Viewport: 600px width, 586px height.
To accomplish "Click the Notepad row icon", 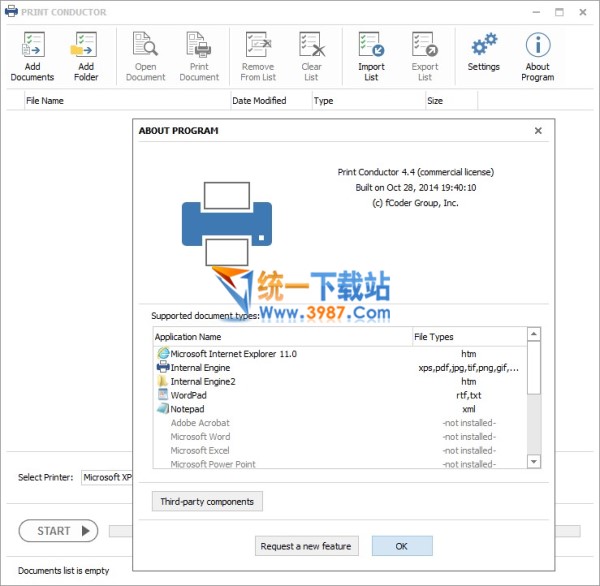I will pyautogui.click(x=163, y=408).
